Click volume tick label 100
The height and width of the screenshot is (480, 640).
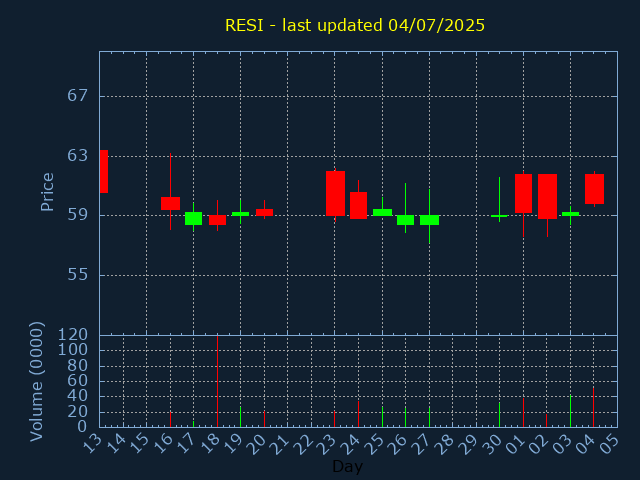click(73, 350)
